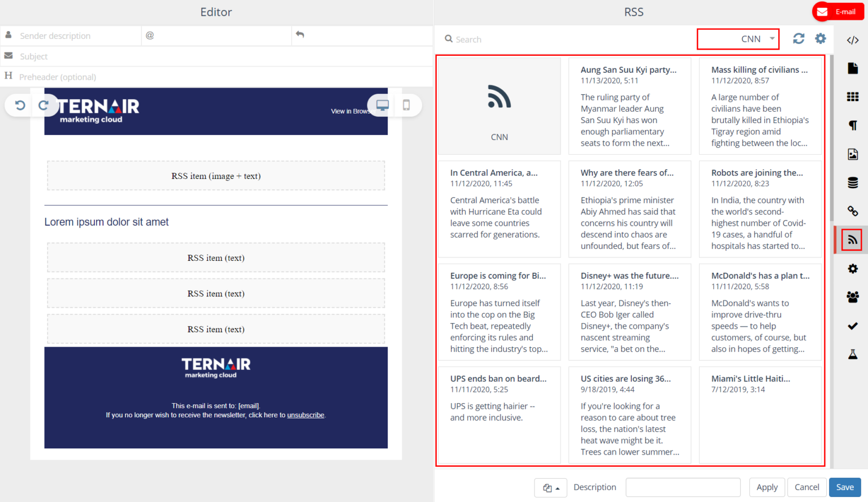Select the In Central America article
This screenshot has width=868, height=502.
[500, 209]
